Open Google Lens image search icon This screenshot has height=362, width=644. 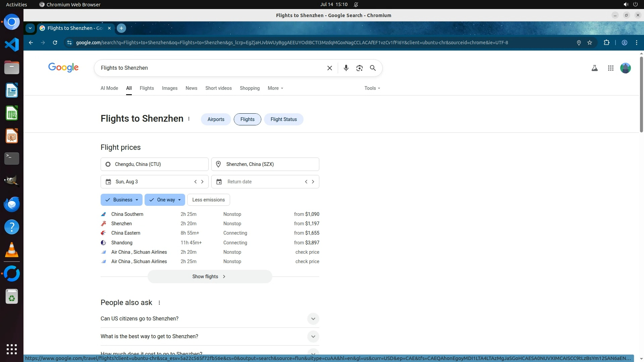[x=360, y=68]
